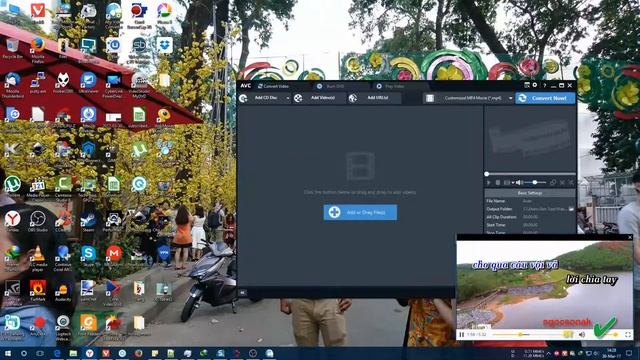Click the stop button in AVC preview panel
This screenshot has height=360, width=640.
click(498, 182)
